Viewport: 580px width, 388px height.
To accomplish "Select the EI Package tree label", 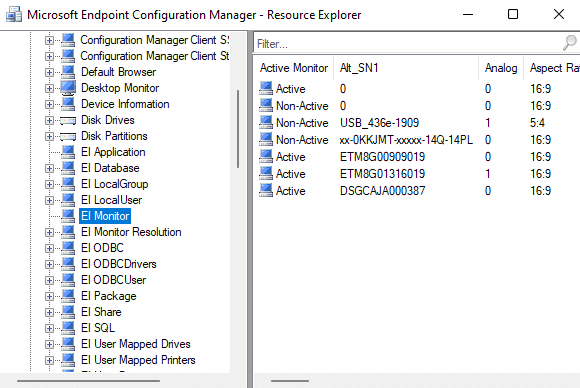I will [109, 296].
